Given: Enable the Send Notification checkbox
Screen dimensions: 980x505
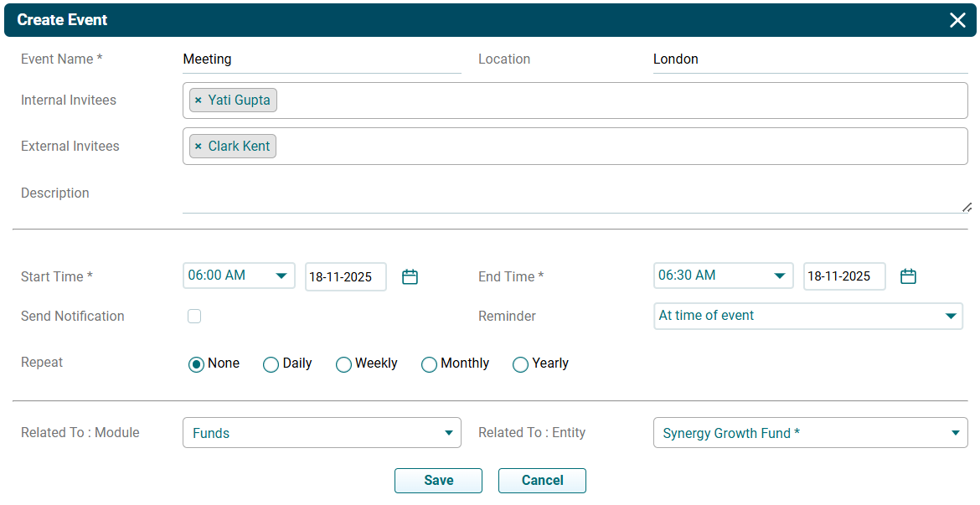Looking at the screenshot, I should coord(194,317).
